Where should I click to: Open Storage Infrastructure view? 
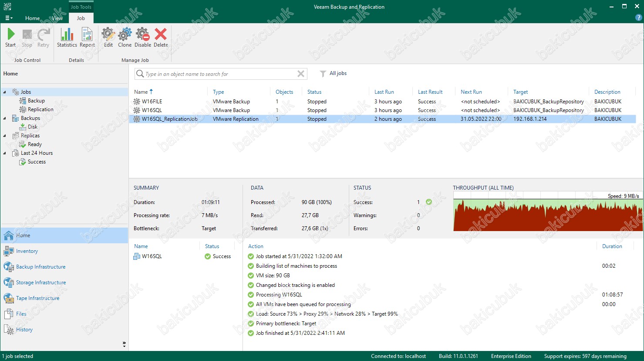tap(41, 283)
